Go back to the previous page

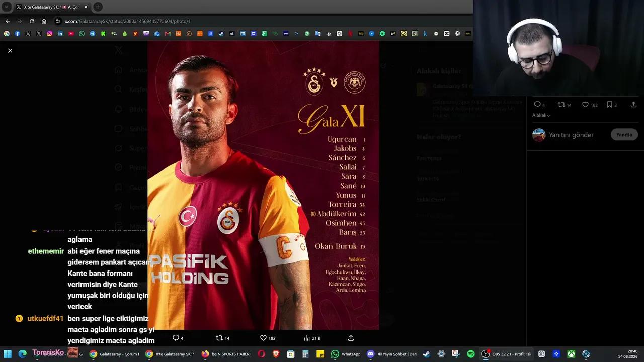pyautogui.click(x=8, y=21)
